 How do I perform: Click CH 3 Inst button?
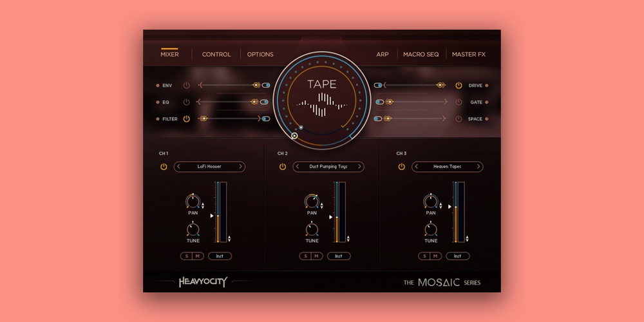tap(457, 256)
